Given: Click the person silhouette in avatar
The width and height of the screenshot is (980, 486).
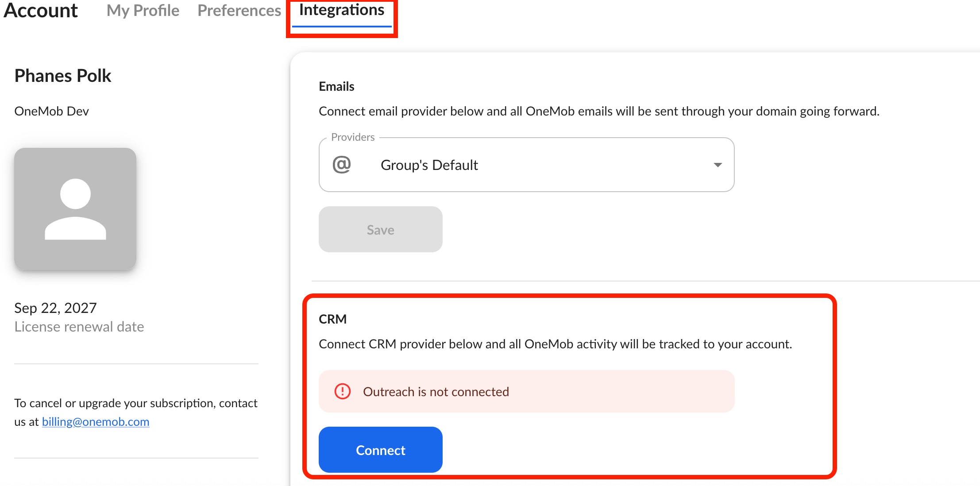Looking at the screenshot, I should click(x=75, y=209).
